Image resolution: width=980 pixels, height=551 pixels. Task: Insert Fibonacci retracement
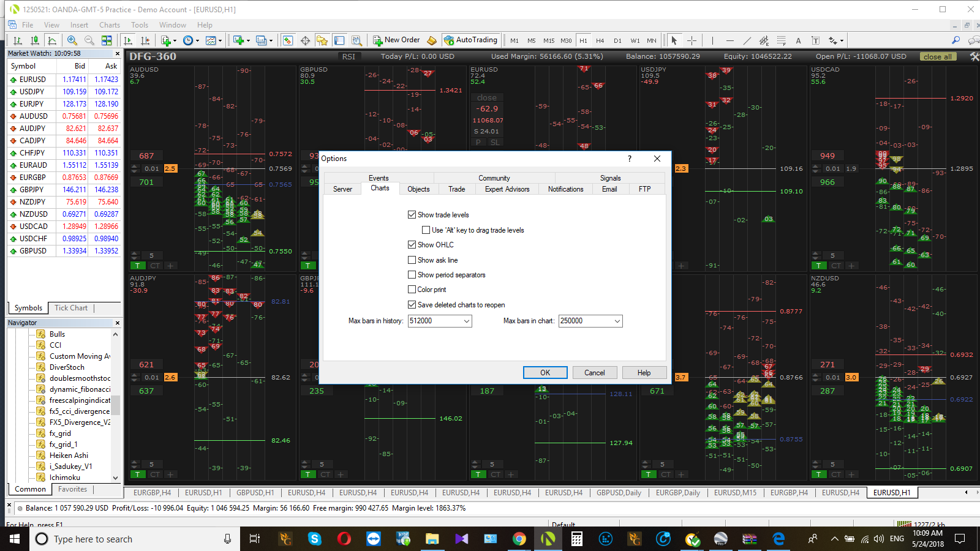pyautogui.click(x=781, y=40)
